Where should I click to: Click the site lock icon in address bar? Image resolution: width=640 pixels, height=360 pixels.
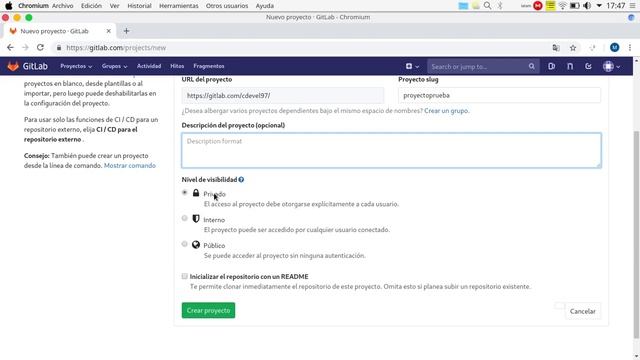coord(59,48)
